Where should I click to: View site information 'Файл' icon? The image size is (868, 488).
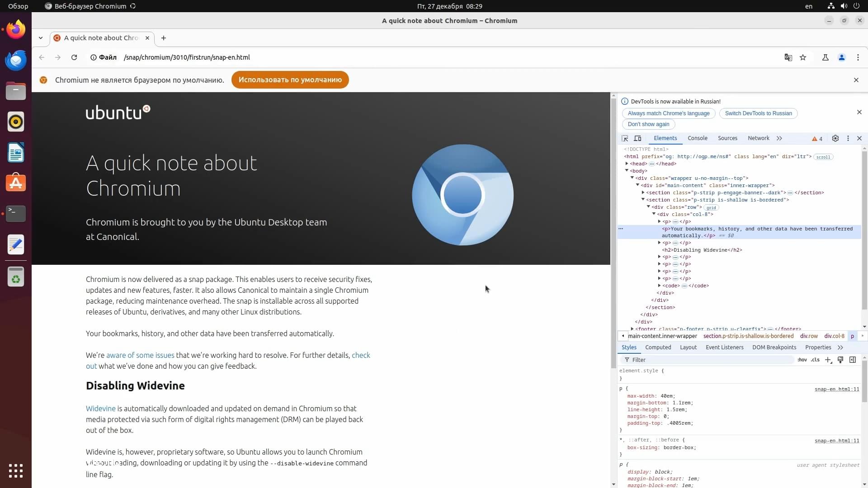pyautogui.click(x=104, y=57)
